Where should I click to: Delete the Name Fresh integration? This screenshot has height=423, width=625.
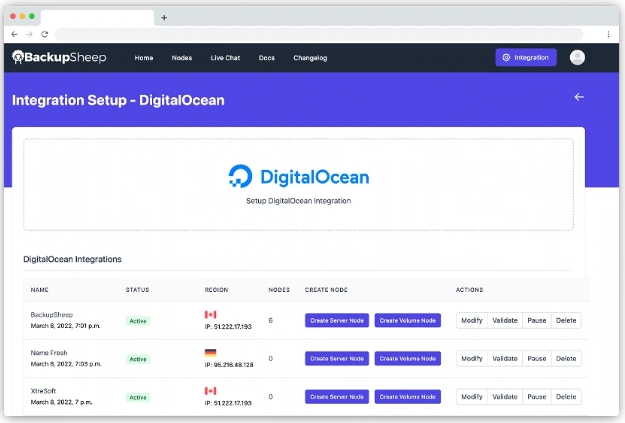pyautogui.click(x=566, y=358)
